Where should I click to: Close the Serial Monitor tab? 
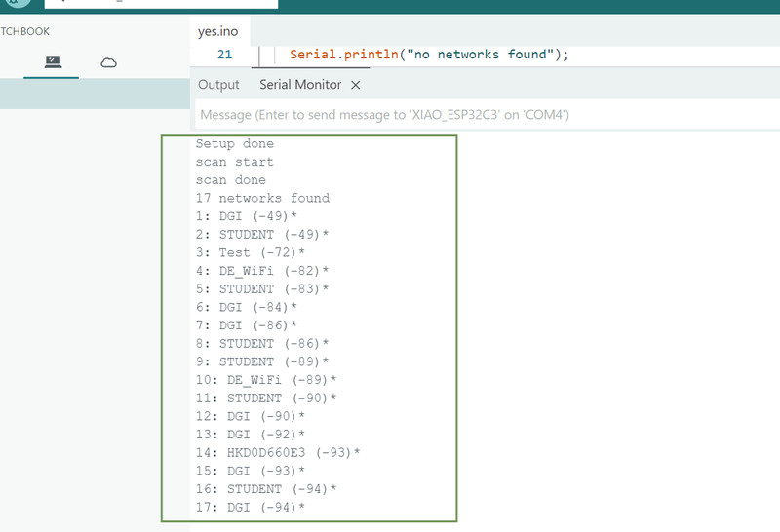click(x=355, y=85)
